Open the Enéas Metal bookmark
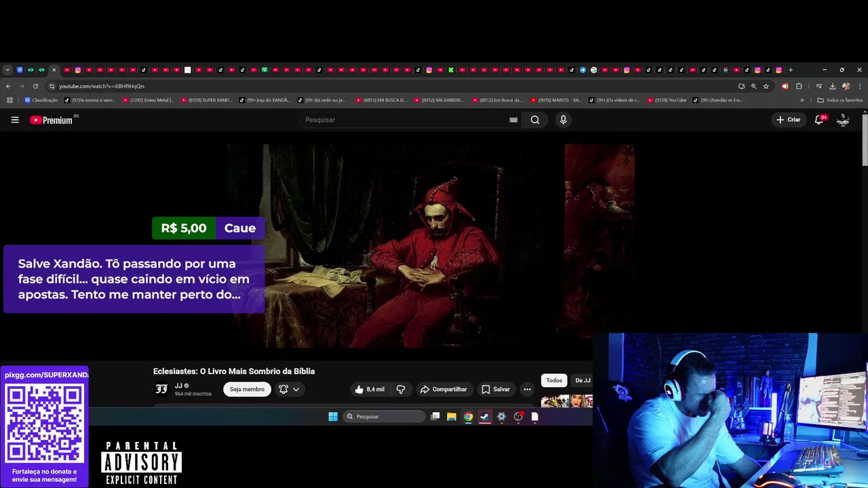The height and width of the screenshot is (488, 868). tap(147, 100)
